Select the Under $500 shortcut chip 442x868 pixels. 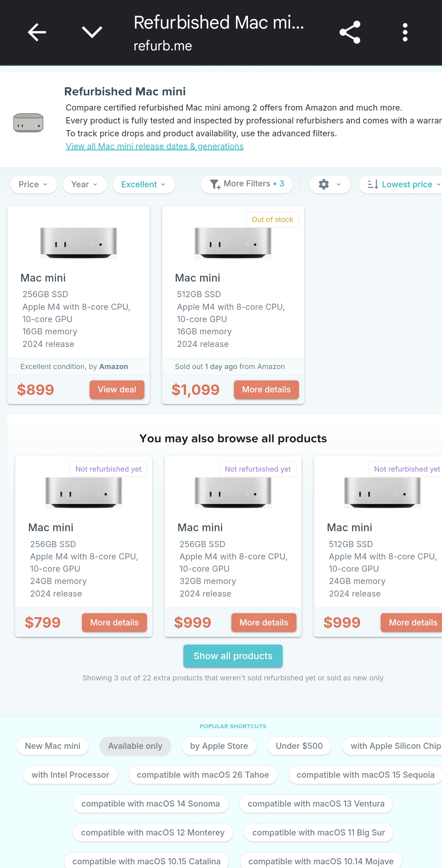click(x=299, y=746)
